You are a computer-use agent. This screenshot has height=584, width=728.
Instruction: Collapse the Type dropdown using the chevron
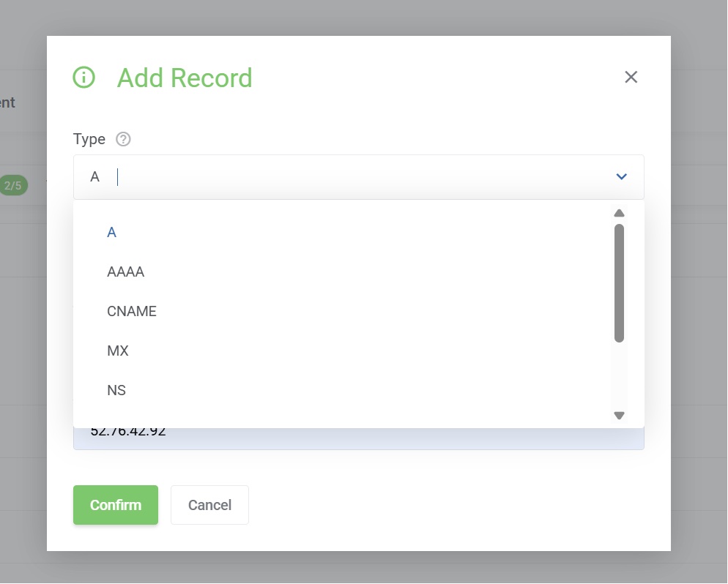tap(621, 176)
